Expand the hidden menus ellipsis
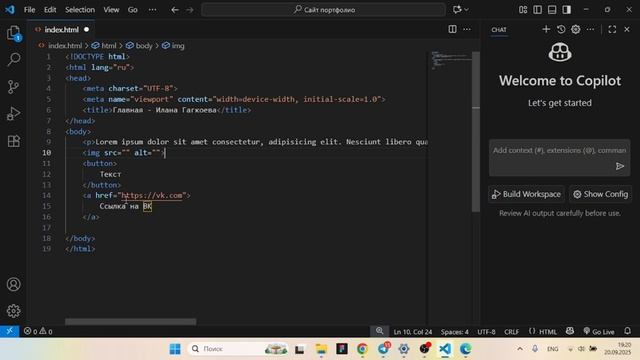The width and height of the screenshot is (640, 360). click(152, 10)
